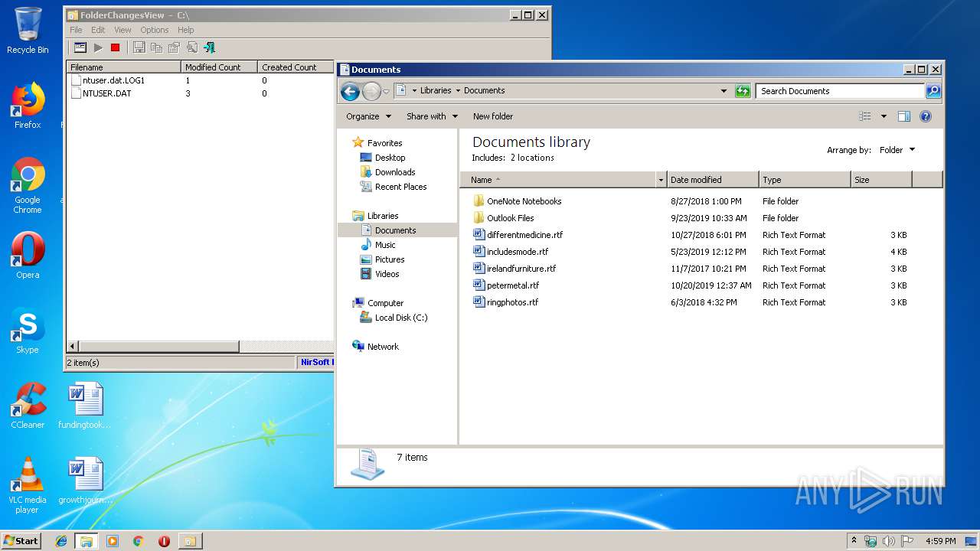Open Desktop in navigation pane
Image resolution: width=980 pixels, height=551 pixels.
click(390, 158)
